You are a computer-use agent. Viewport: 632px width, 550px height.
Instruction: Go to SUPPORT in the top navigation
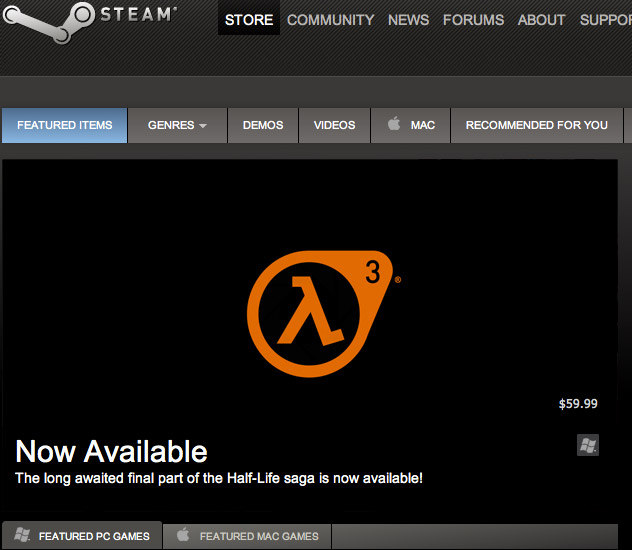605,20
